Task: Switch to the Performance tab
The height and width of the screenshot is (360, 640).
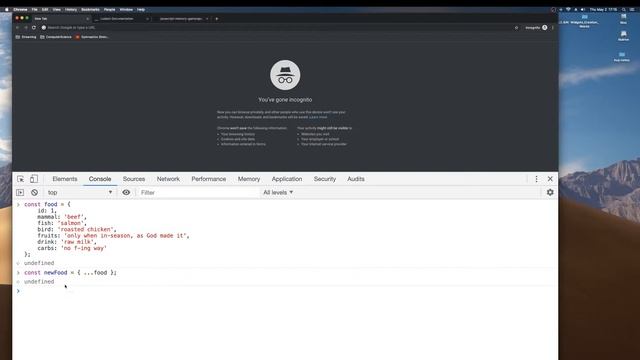Action: (209, 179)
